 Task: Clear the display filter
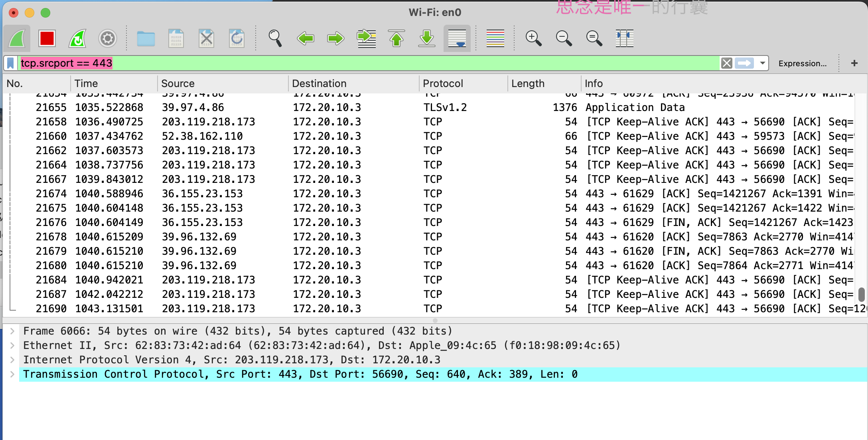click(x=727, y=63)
